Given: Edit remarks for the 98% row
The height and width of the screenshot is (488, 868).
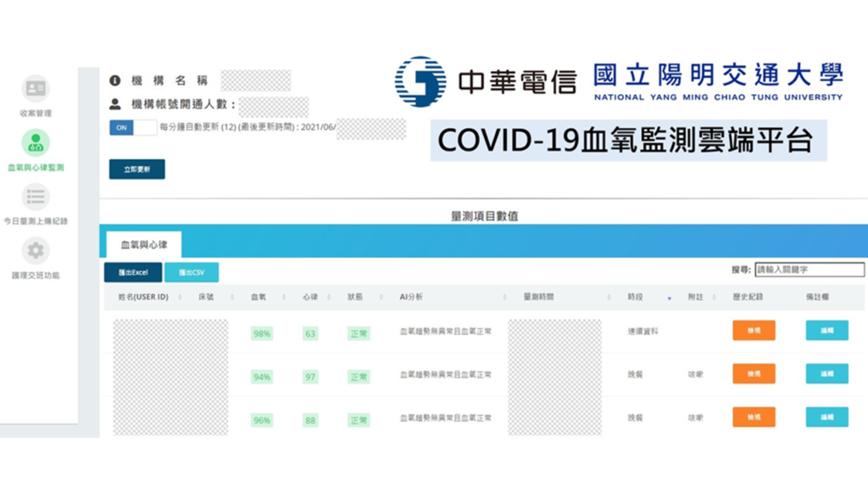Looking at the screenshot, I should click(x=827, y=330).
